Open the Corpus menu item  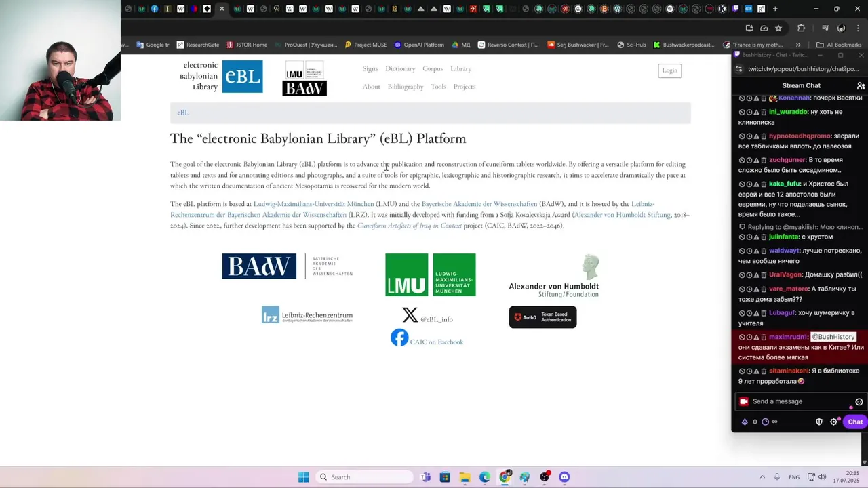click(433, 69)
